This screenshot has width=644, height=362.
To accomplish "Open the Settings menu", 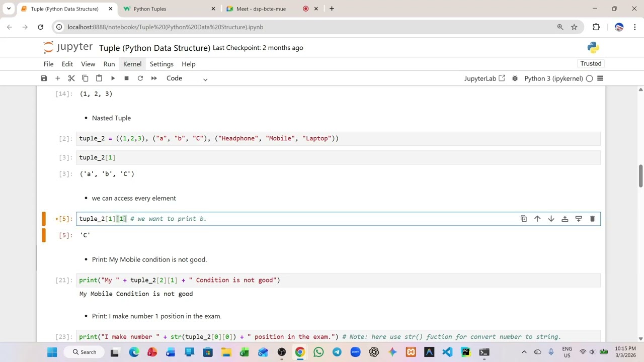I will [162, 64].
